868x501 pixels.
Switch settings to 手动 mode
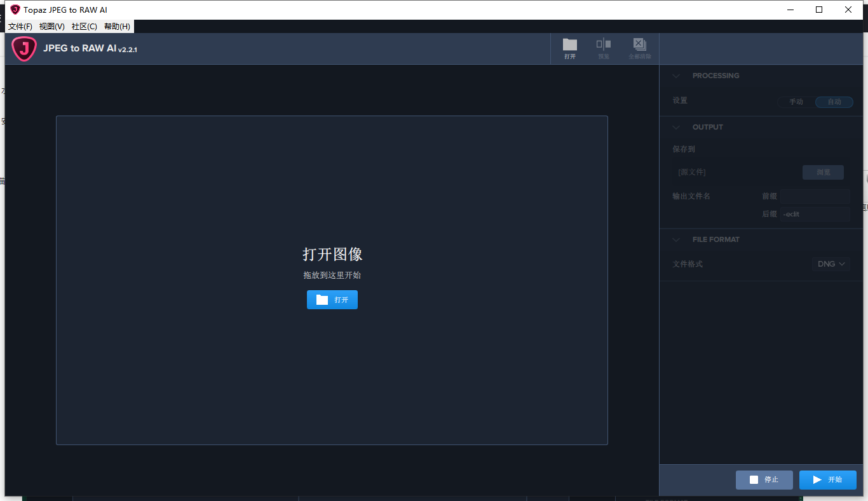click(796, 102)
